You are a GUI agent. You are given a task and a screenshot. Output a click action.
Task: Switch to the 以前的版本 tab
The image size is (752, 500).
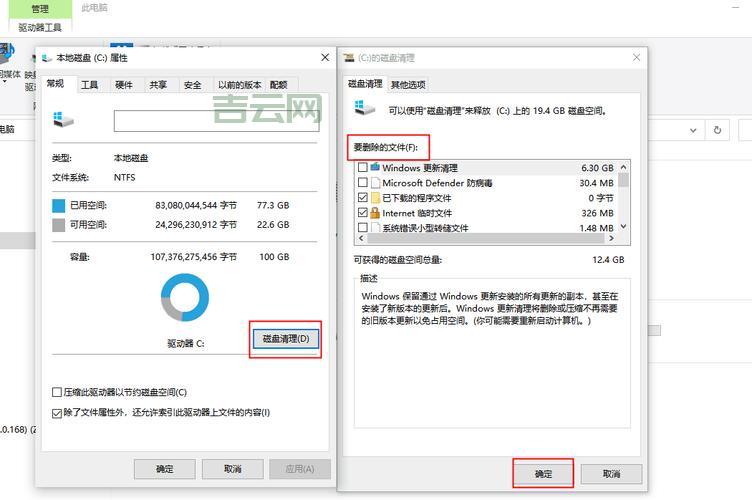pyautogui.click(x=239, y=85)
